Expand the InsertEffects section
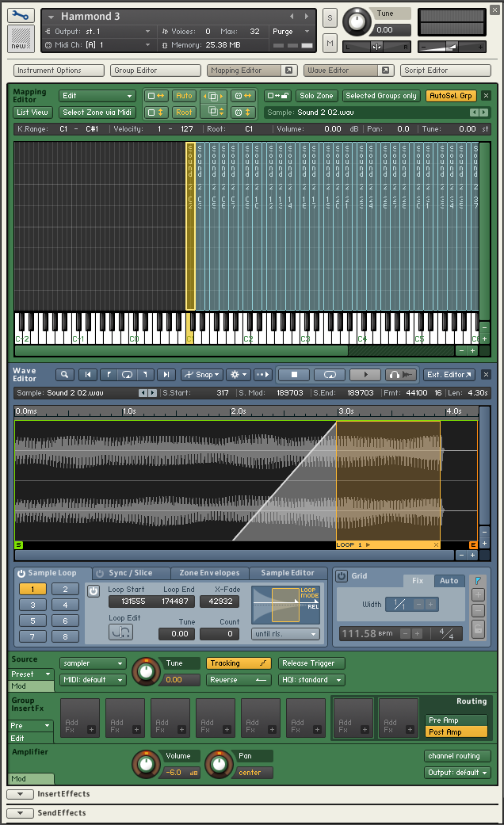The height and width of the screenshot is (825, 504). coord(20,794)
